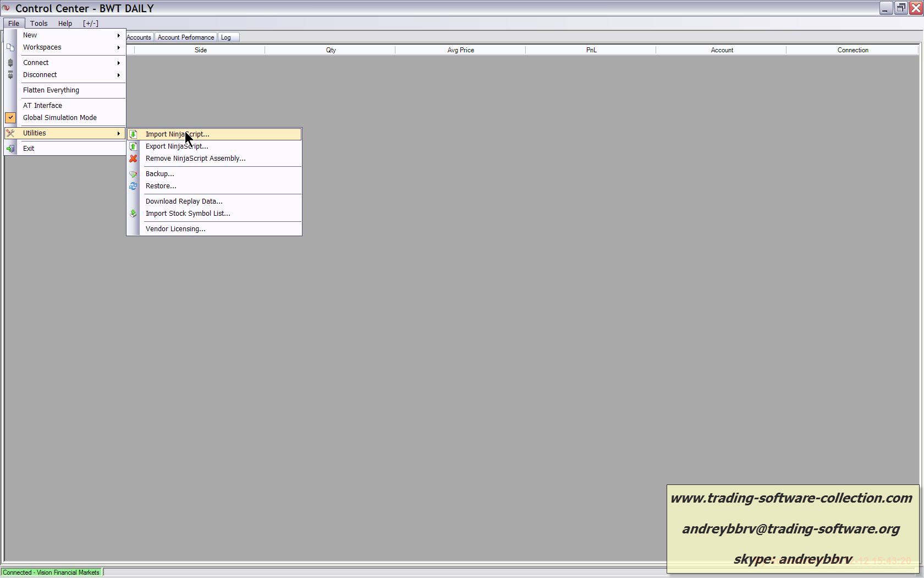Click the Exit door icon
This screenshot has height=578, width=924.
click(10, 149)
